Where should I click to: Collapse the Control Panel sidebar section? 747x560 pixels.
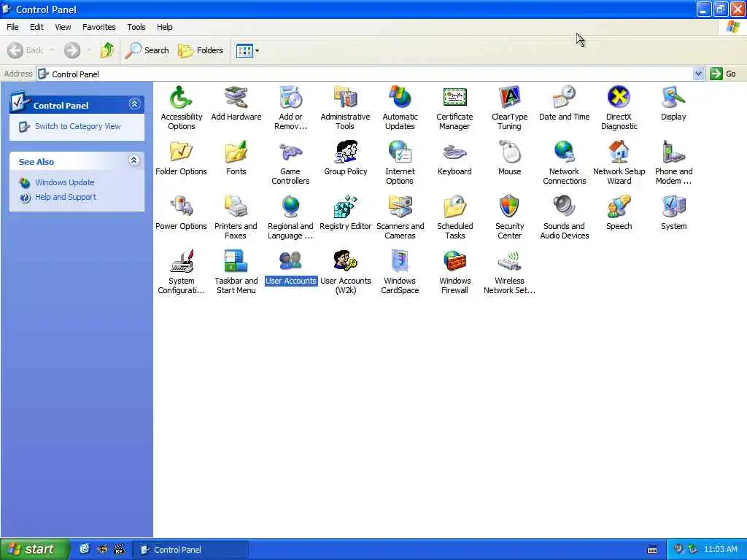tap(134, 104)
